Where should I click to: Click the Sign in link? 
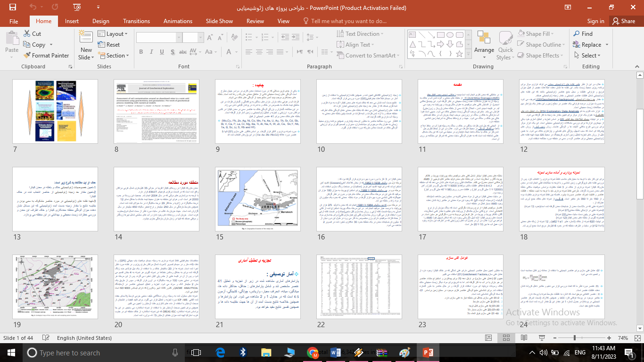(595, 21)
